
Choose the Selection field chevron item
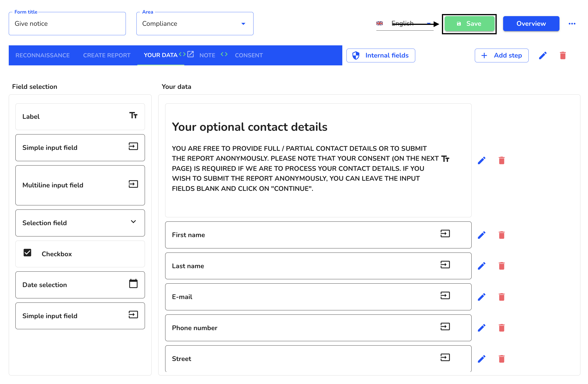[x=80, y=223]
